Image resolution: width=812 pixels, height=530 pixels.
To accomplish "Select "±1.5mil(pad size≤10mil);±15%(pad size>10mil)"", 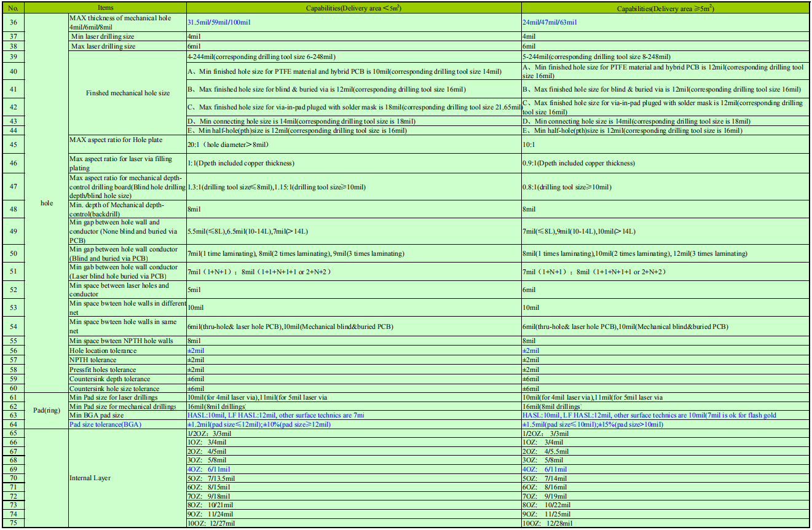I will tap(665, 425).
